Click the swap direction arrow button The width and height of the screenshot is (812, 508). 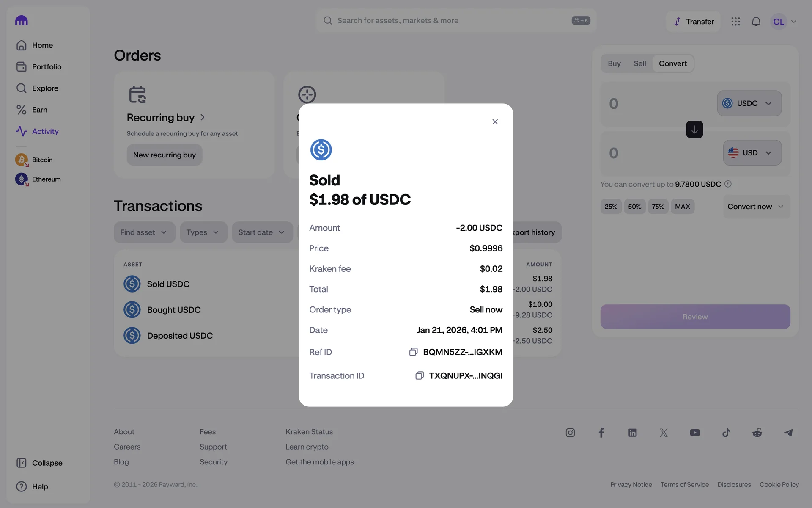pyautogui.click(x=694, y=130)
